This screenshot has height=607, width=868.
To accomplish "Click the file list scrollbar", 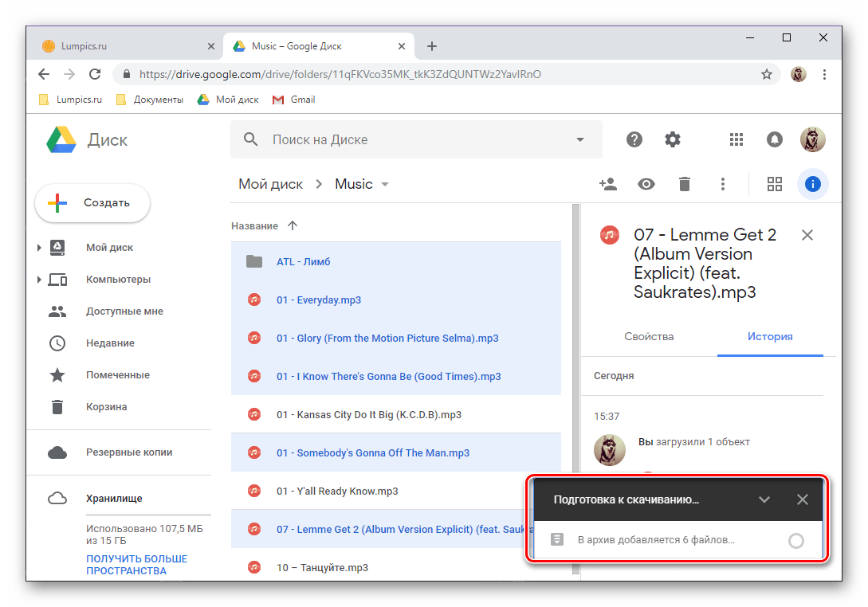I will (575, 338).
